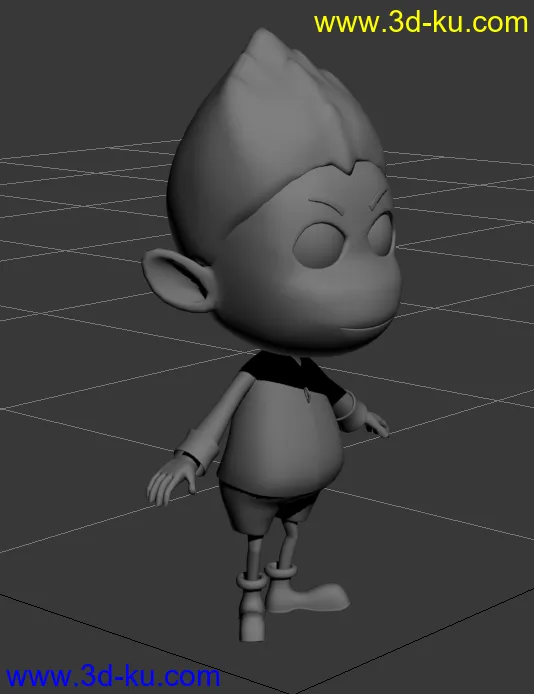Select the character's smiling mouth line
Screen dimensions: 534x694
pos(365,328)
